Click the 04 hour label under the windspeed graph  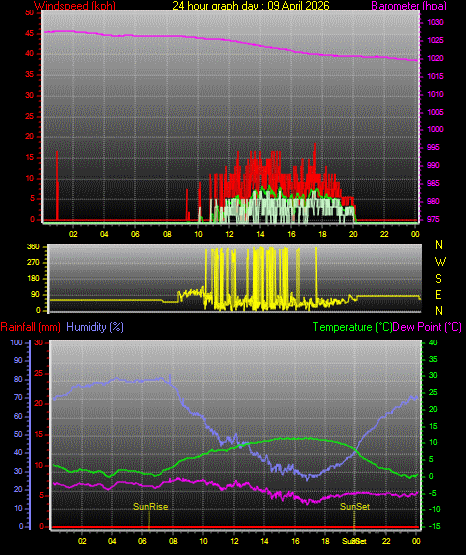coord(104,234)
